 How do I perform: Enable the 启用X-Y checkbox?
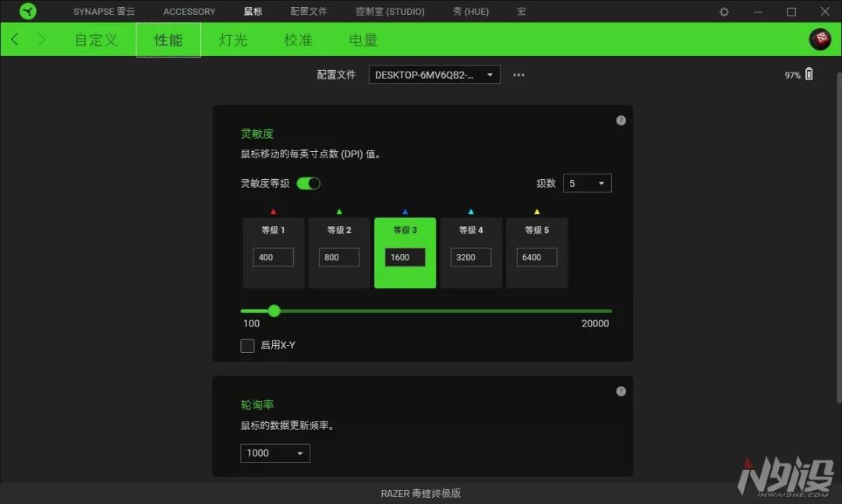tap(247, 345)
